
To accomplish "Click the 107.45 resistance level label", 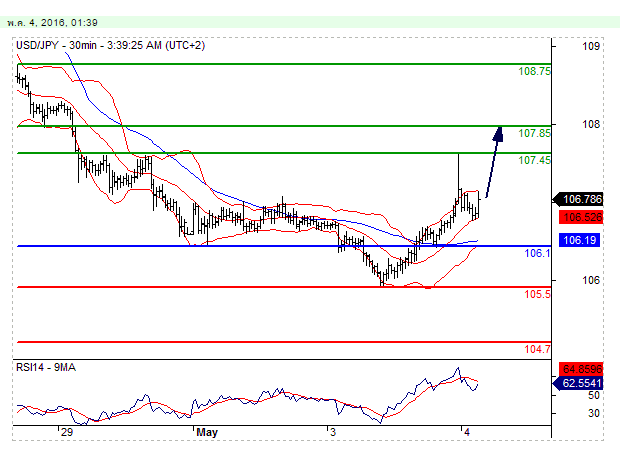I will (x=534, y=160).
